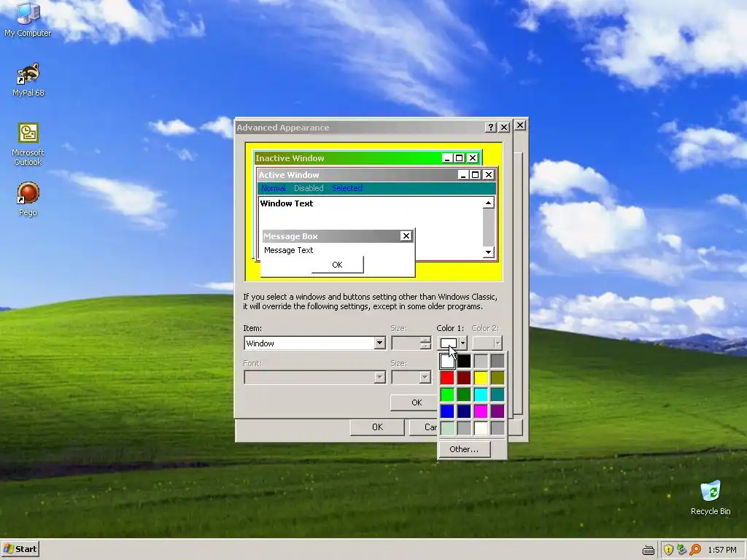The height and width of the screenshot is (560, 747).
Task: Click the disabled Color 2 dropdown
Action: point(487,343)
